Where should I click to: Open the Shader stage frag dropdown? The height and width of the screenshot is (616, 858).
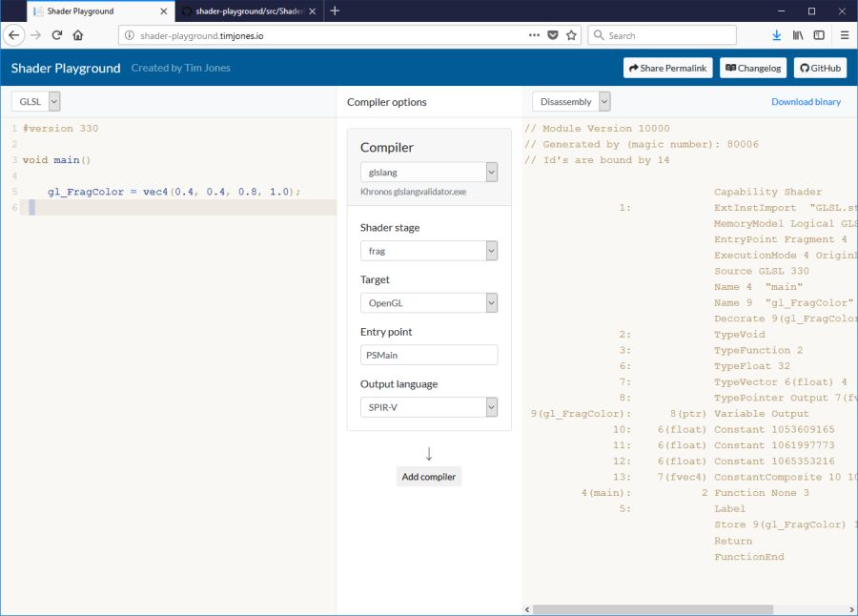click(428, 251)
